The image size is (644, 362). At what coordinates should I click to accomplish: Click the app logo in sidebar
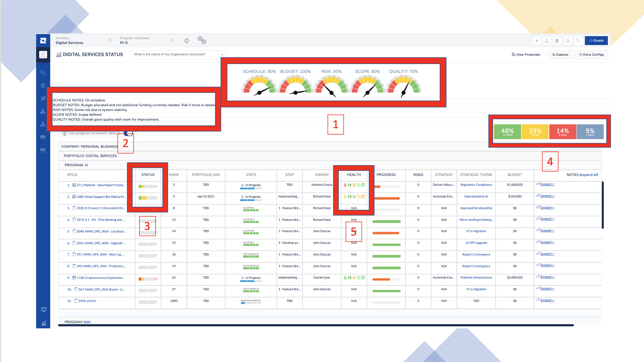click(x=43, y=41)
